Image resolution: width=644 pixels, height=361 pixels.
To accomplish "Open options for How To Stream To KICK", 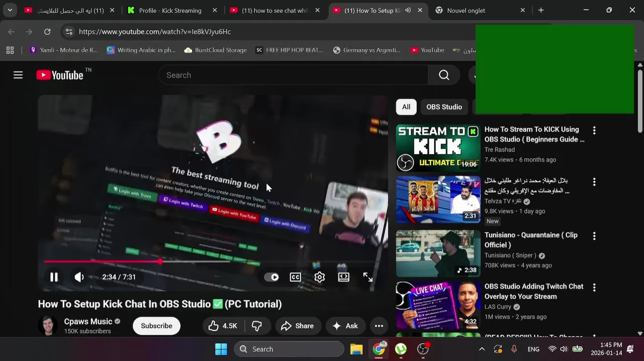I will pos(594,130).
